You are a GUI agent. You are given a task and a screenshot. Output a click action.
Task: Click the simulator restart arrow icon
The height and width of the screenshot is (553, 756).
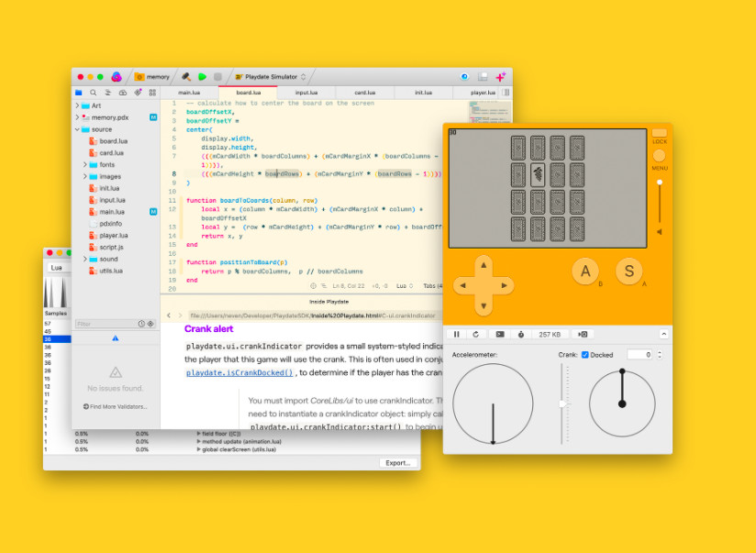point(476,334)
